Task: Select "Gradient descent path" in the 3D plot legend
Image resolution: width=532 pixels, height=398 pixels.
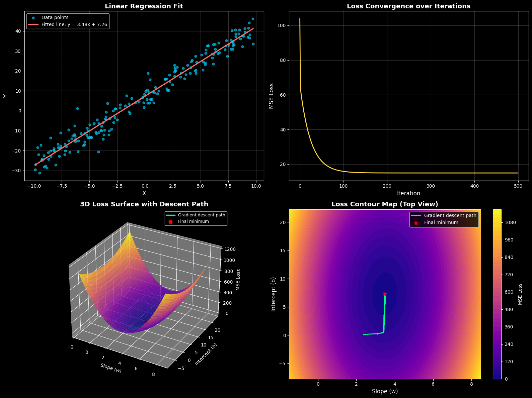Action: [202, 215]
